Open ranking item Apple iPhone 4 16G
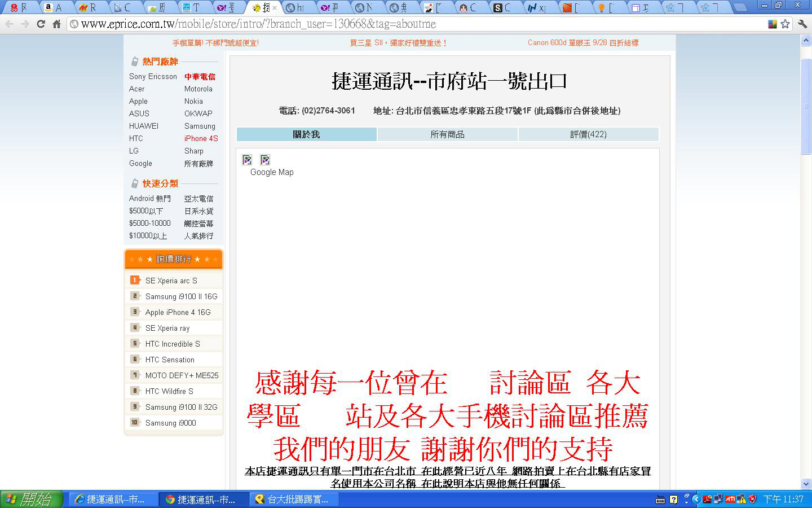The width and height of the screenshot is (812, 508). (x=178, y=312)
